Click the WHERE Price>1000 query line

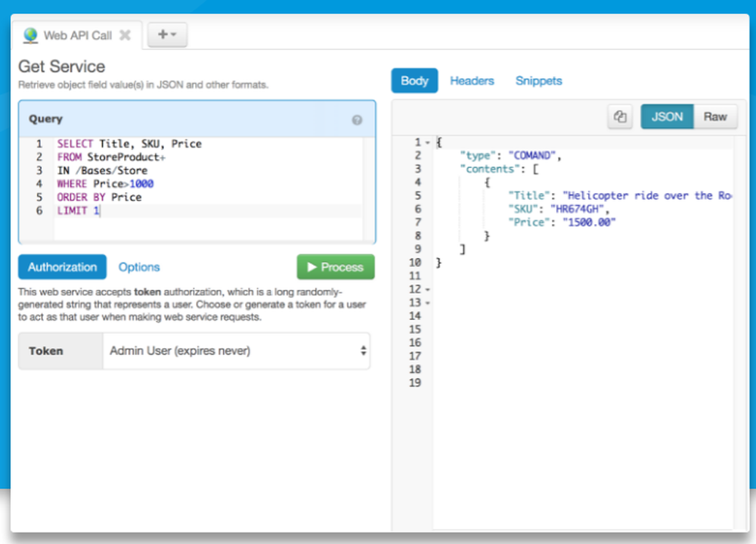pos(105,184)
